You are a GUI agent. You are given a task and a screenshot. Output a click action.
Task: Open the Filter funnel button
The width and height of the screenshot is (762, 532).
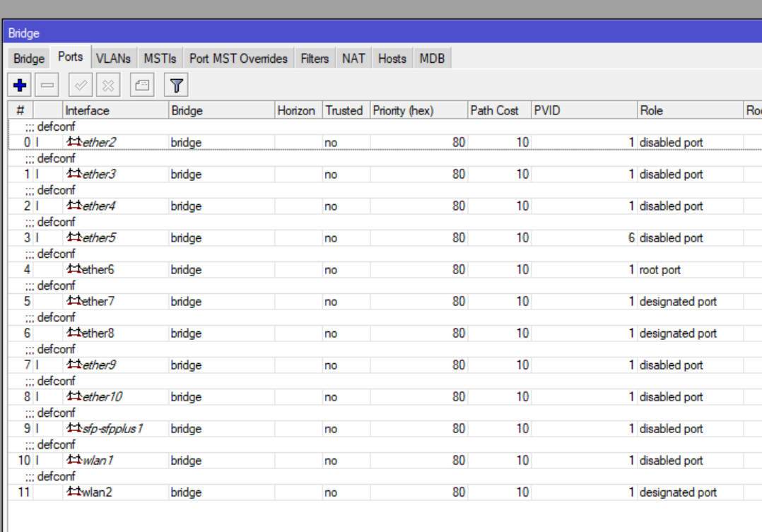click(x=177, y=85)
